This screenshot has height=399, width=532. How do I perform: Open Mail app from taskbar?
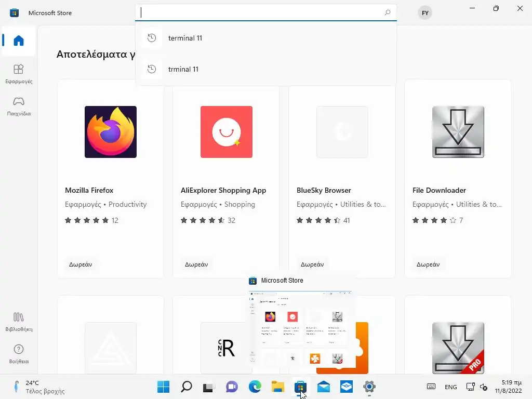[x=323, y=387]
